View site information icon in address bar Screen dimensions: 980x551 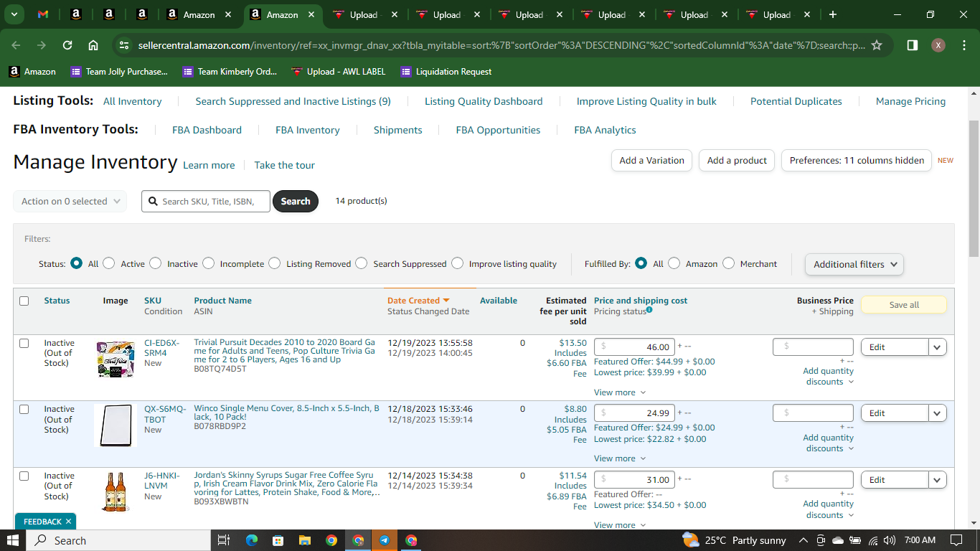pyautogui.click(x=124, y=45)
